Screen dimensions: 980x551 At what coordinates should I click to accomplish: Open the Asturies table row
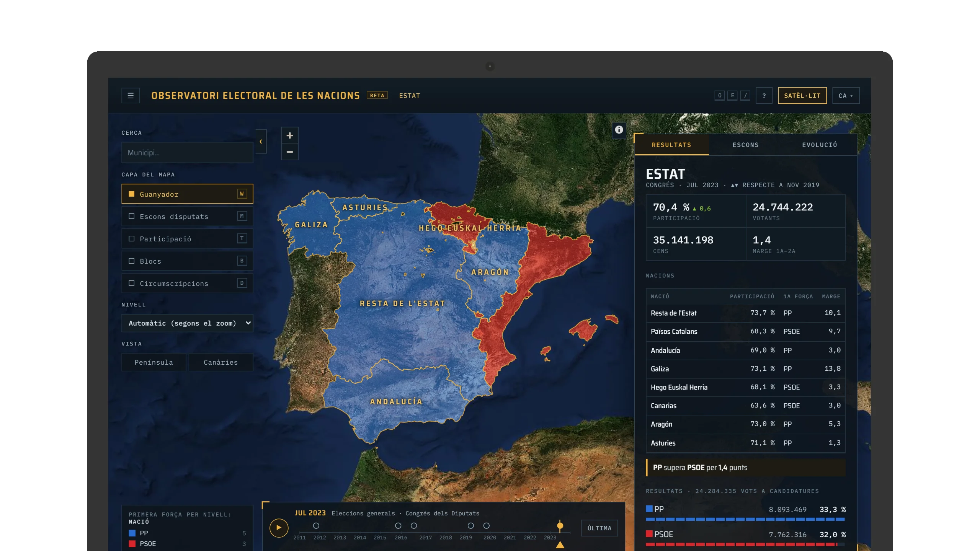[x=745, y=443]
